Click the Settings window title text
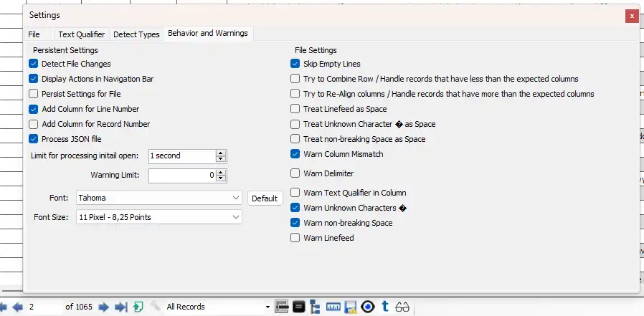 [44, 15]
